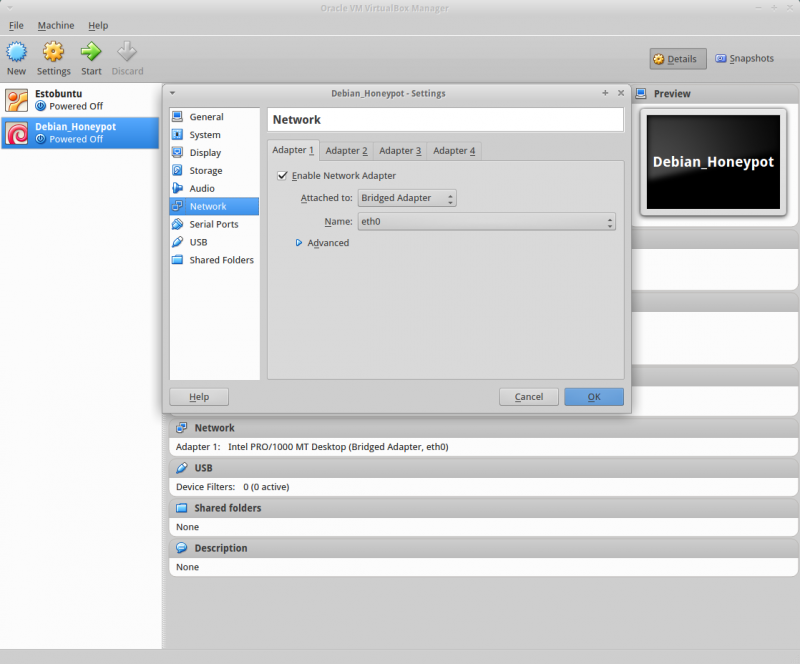
Task: Select Serial Ports in settings list
Action: click(x=214, y=224)
